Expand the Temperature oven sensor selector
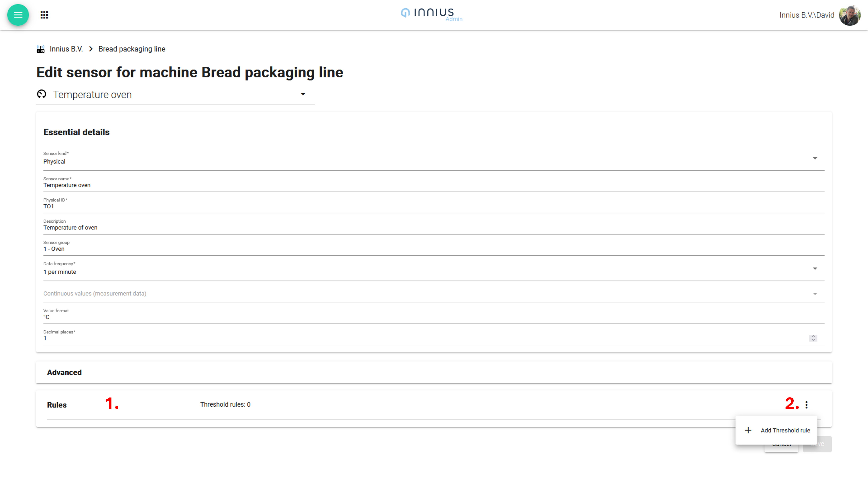 303,94
